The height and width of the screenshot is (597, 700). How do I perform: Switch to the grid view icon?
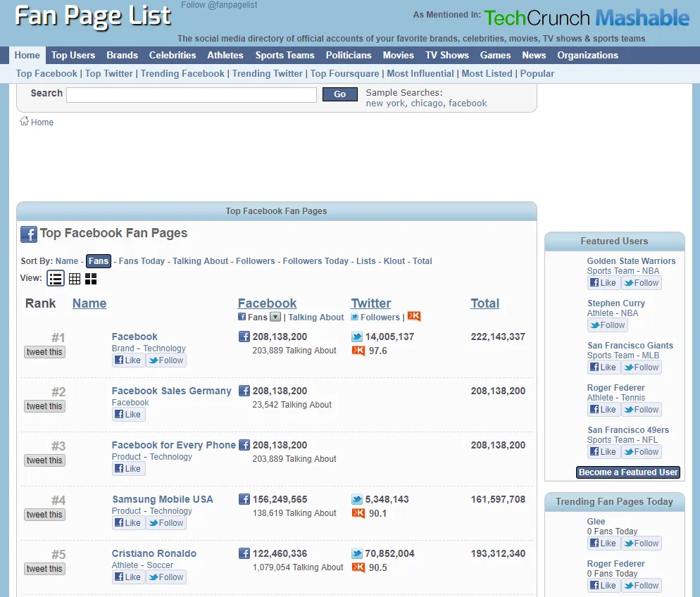pyautogui.click(x=75, y=279)
